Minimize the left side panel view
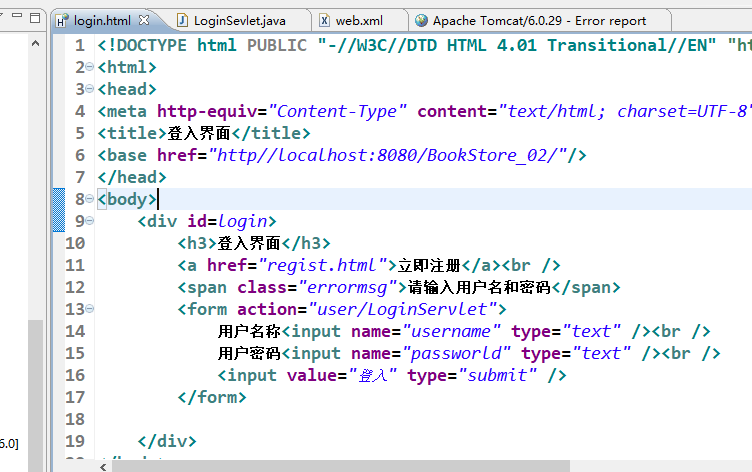This screenshot has width=752, height=472. coord(17,15)
